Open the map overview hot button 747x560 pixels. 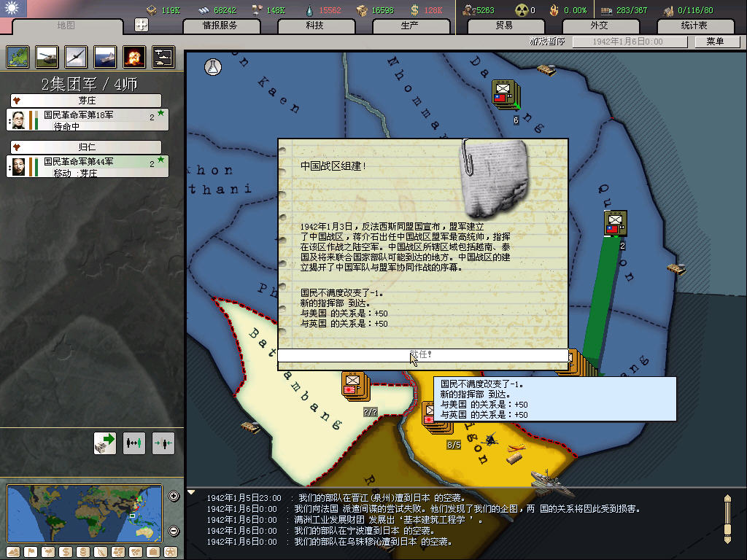pyautogui.click(x=18, y=57)
